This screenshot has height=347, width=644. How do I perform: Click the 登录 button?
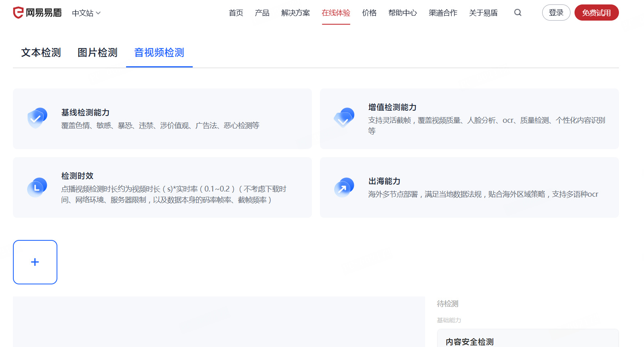coord(556,13)
